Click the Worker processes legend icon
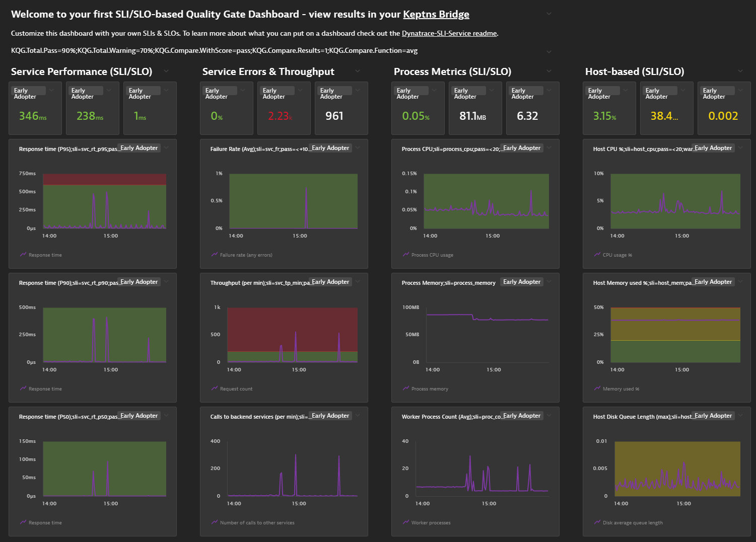The image size is (756, 542). (406, 522)
